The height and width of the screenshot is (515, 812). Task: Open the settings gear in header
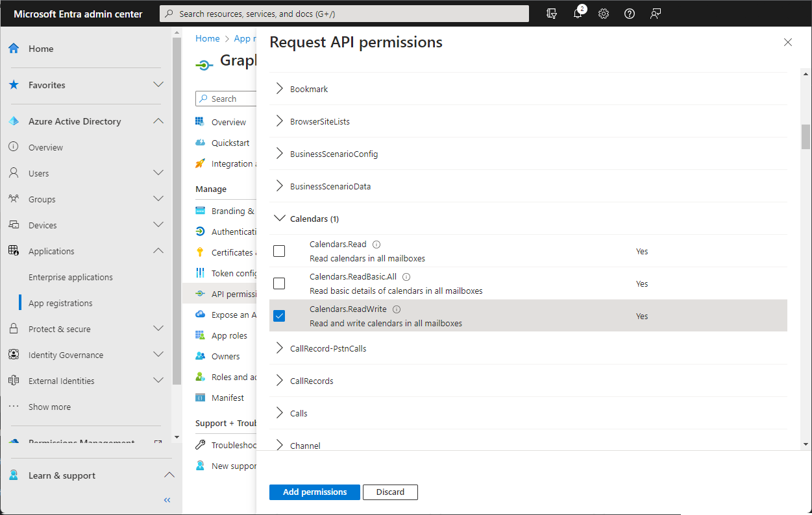[604, 14]
